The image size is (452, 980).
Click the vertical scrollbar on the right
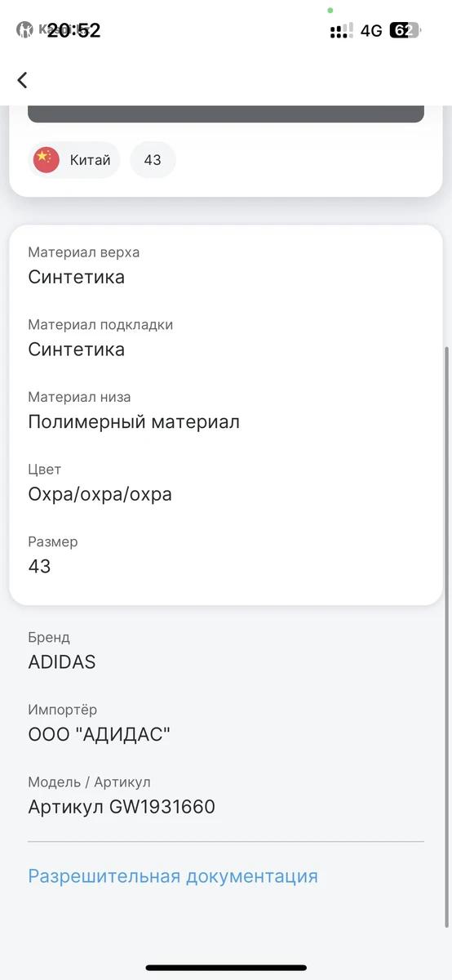click(x=446, y=637)
